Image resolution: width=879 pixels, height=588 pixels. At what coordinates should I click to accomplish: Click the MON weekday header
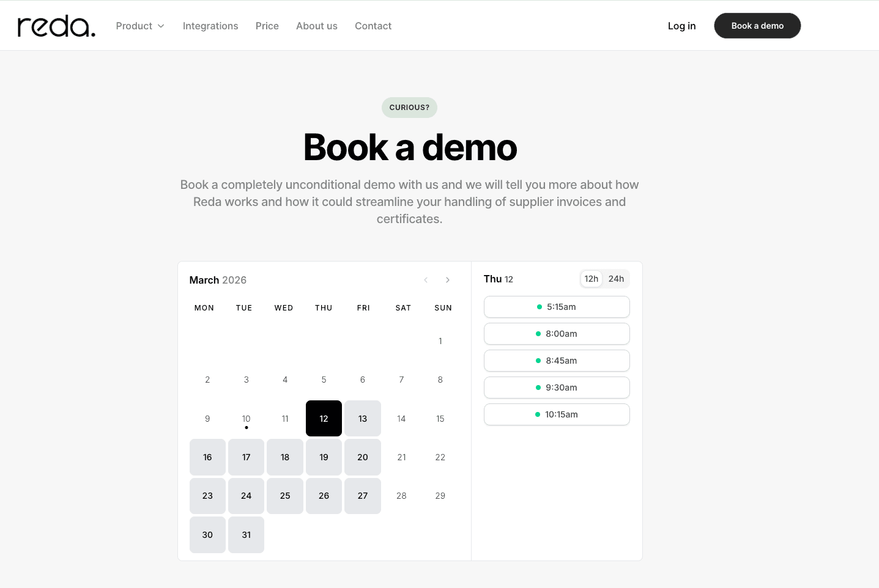(x=204, y=308)
